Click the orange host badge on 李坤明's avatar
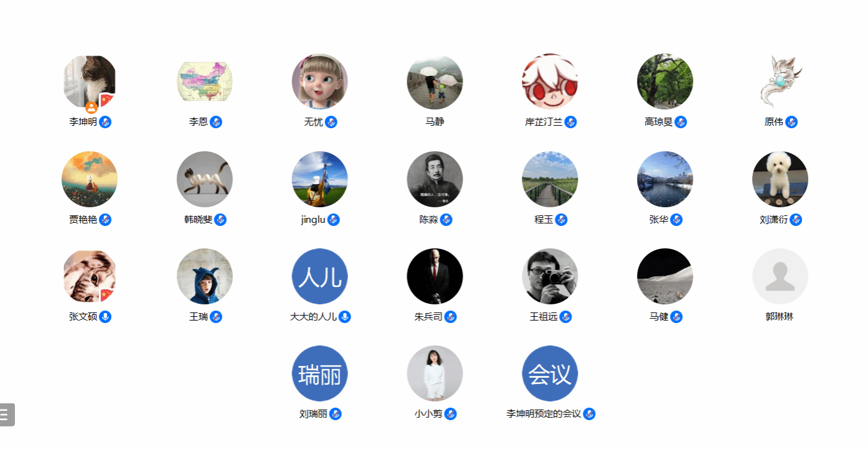Image resolution: width=868 pixels, height=450 pixels. (92, 108)
